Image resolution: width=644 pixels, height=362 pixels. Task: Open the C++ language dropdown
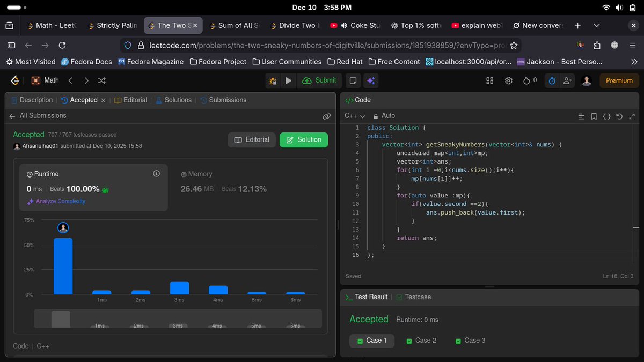(x=355, y=116)
